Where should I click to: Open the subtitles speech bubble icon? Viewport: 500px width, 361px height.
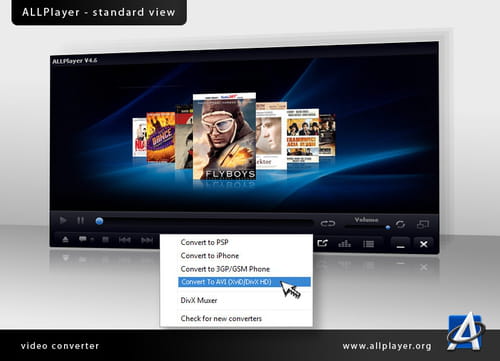click(83, 239)
